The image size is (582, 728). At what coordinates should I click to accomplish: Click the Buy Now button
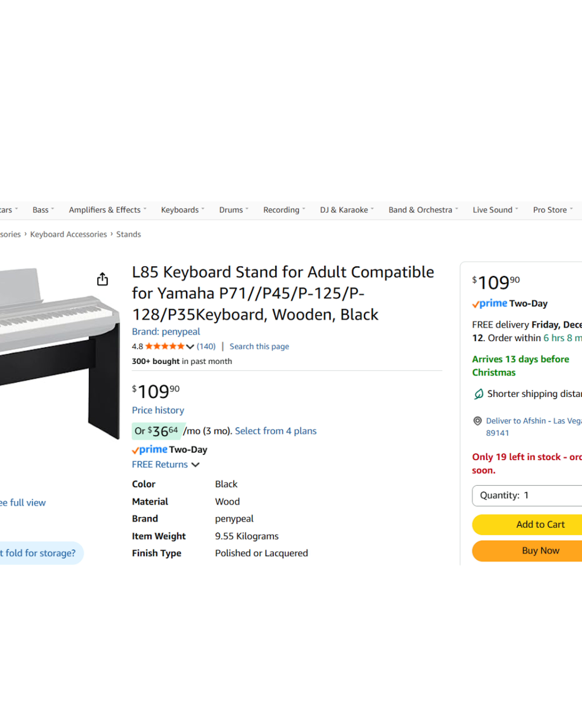click(540, 551)
